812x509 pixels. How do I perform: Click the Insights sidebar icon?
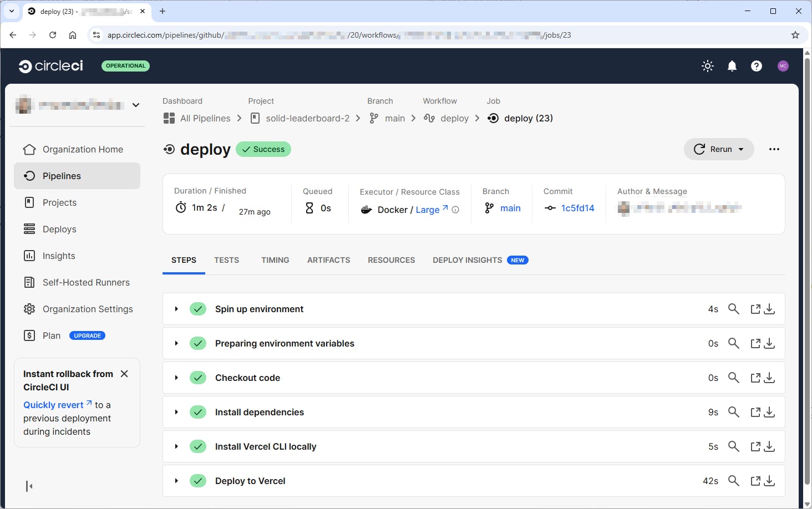[29, 256]
